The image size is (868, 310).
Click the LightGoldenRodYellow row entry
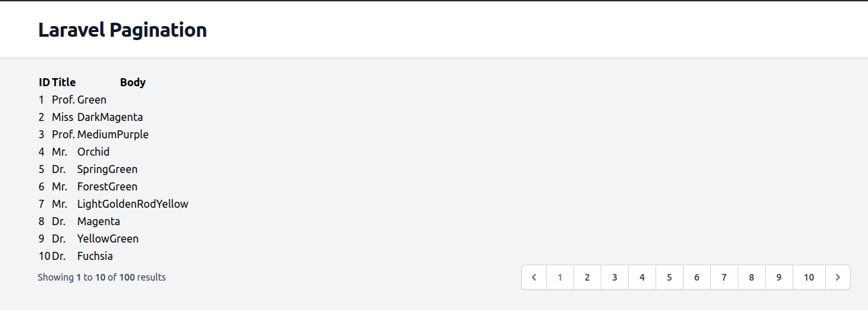[132, 204]
